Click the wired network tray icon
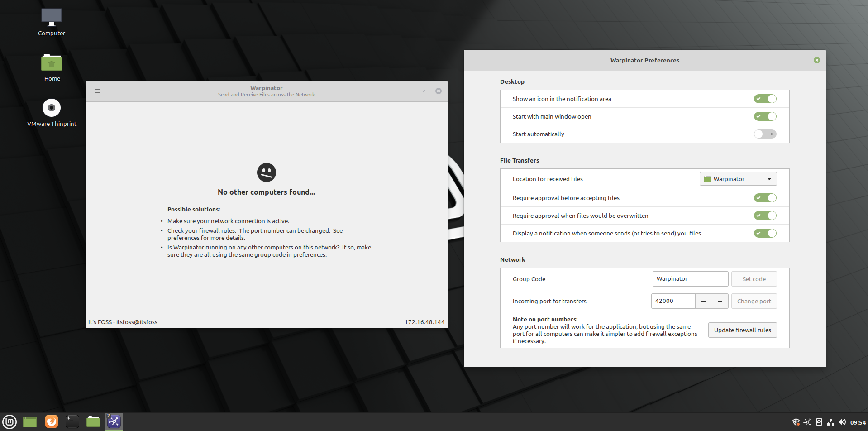Screen dimensions: 868x431 (830, 422)
